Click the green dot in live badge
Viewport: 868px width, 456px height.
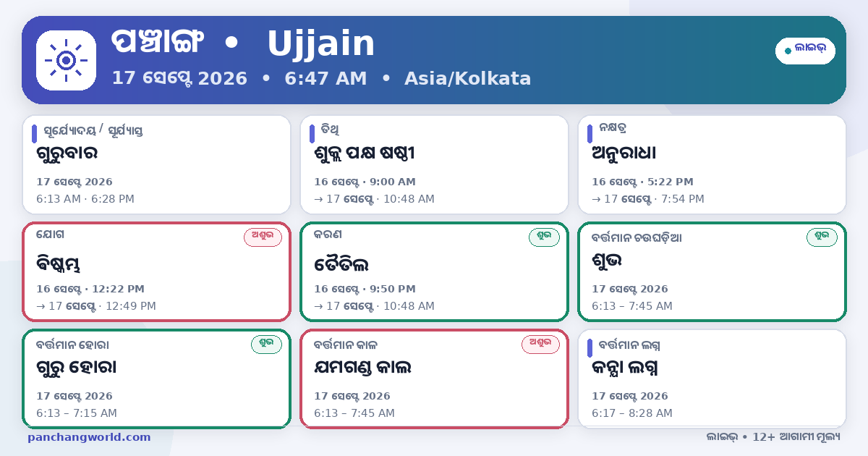tap(788, 51)
